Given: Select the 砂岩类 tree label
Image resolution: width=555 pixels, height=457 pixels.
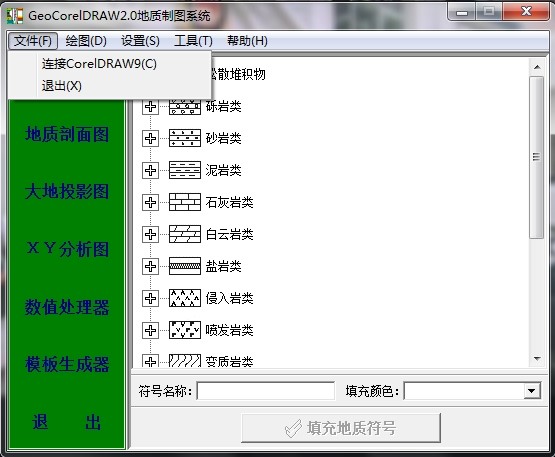Looking at the screenshot, I should (224, 138).
